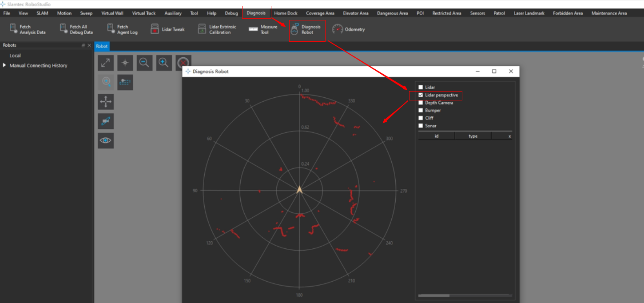Image resolution: width=644 pixels, height=303 pixels.
Task: Click the dashed rectangle area icon
Action: pos(125,82)
